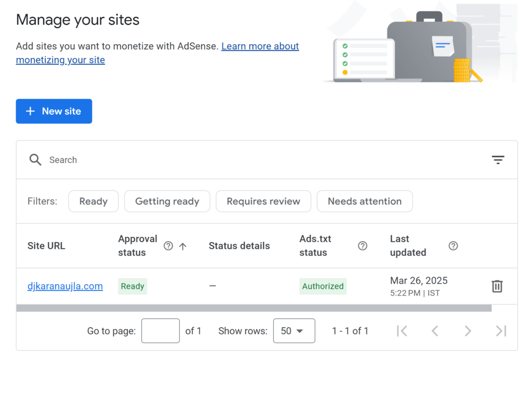This screenshot has width=532, height=399.
Task: Apply the Getting ready filter
Action: [167, 201]
